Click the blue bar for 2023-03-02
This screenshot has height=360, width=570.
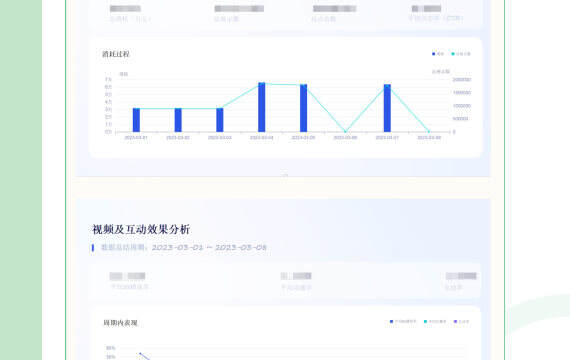tap(178, 120)
